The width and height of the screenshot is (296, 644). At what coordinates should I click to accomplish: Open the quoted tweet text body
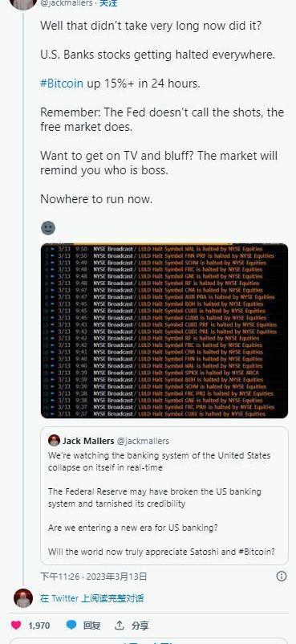click(x=161, y=503)
